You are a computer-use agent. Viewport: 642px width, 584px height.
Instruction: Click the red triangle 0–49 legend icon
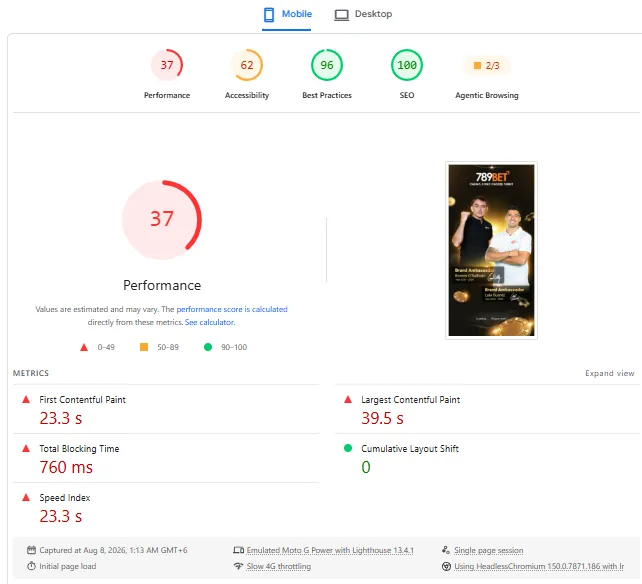[x=84, y=347]
